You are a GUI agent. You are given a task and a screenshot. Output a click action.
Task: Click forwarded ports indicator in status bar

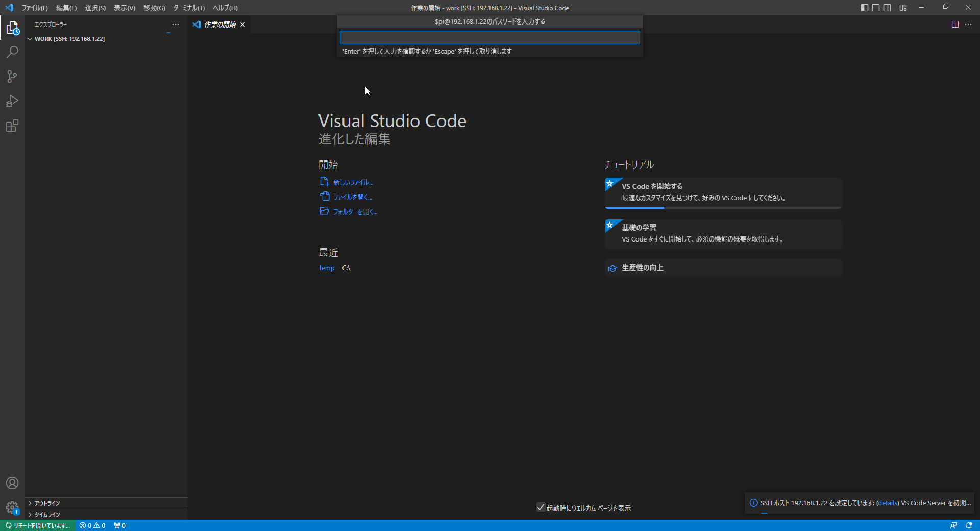119,525
